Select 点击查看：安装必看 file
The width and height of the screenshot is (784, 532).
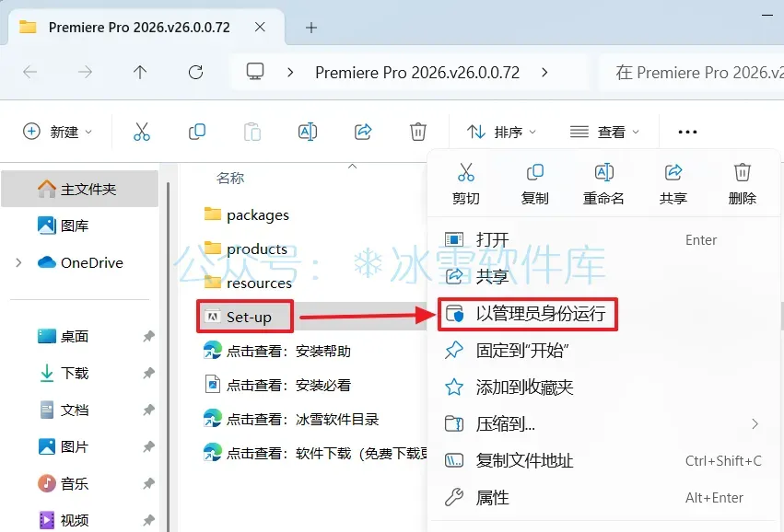click(x=277, y=385)
